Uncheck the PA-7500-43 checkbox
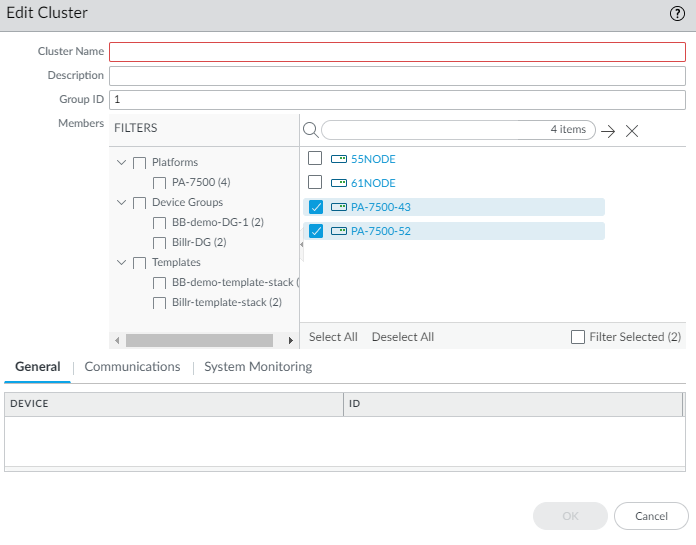 (316, 207)
